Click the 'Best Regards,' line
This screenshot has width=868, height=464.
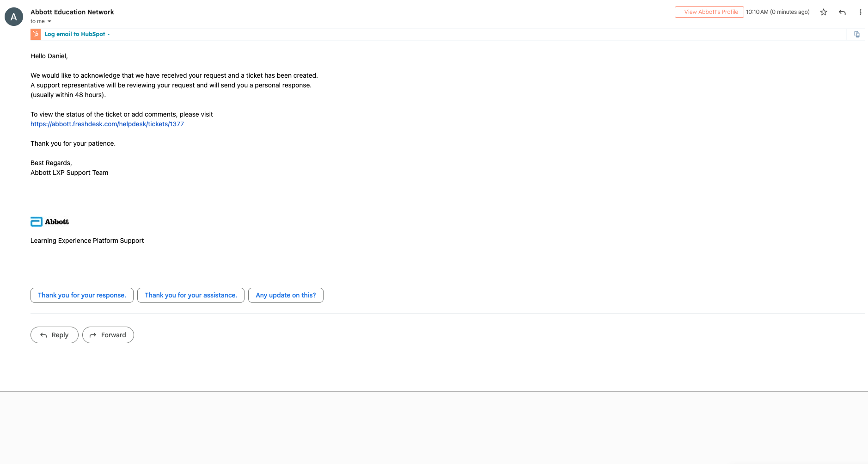51,163
